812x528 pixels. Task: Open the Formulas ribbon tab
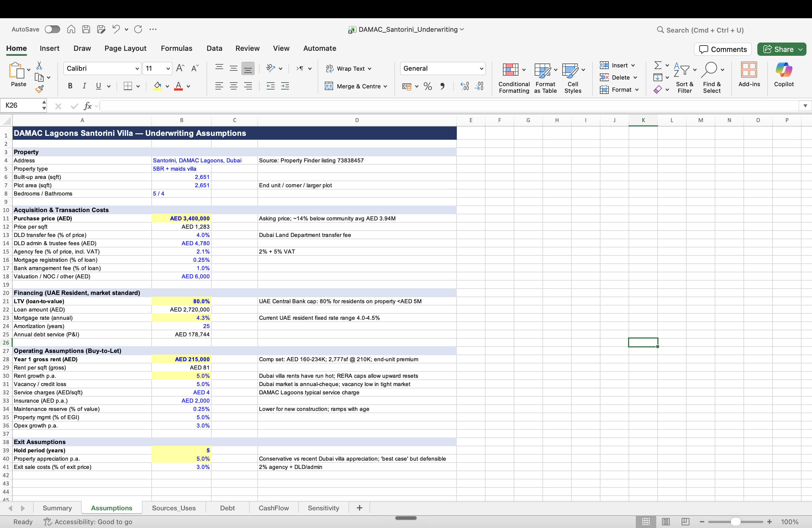[x=176, y=48]
